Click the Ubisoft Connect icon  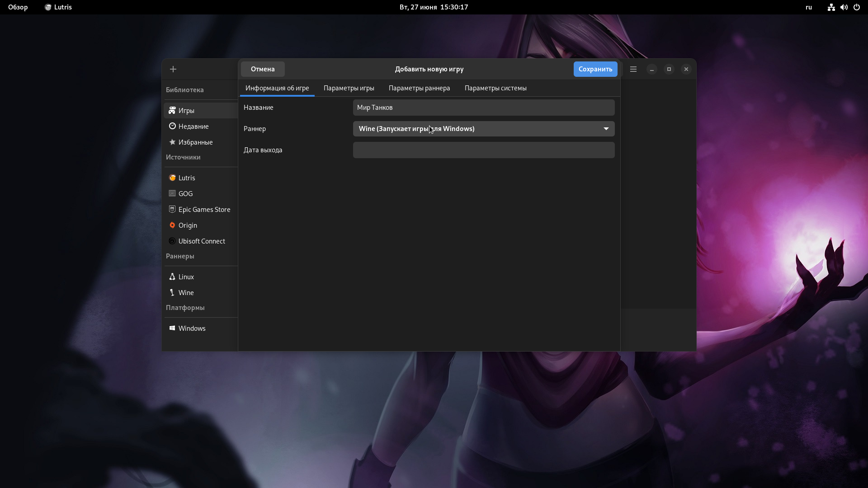tap(172, 241)
